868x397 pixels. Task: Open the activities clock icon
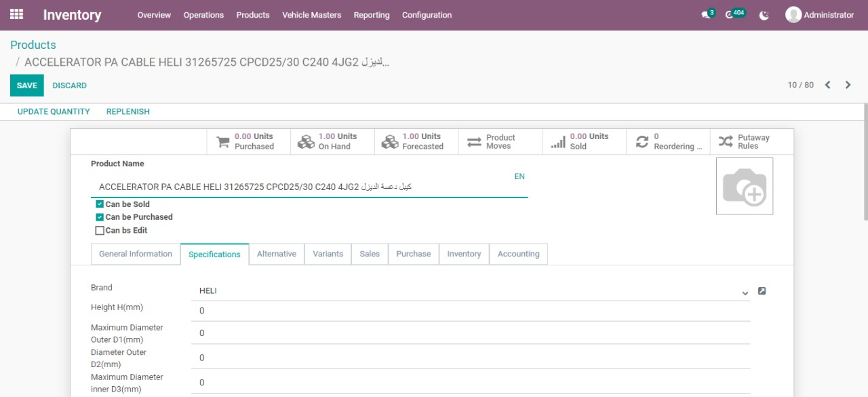(x=730, y=15)
